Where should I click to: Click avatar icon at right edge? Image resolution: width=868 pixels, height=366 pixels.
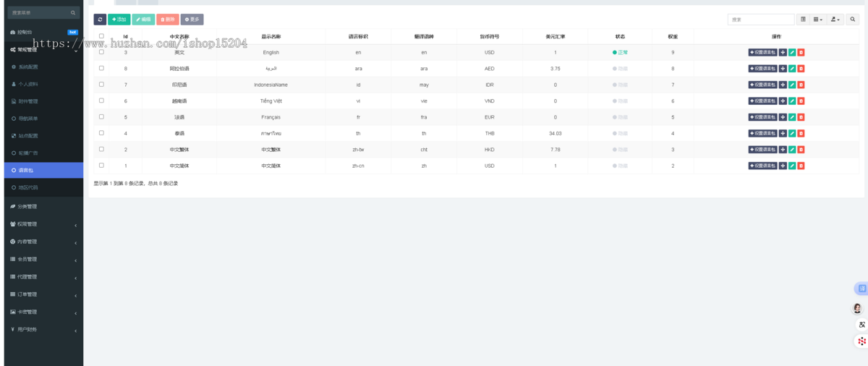tap(858, 308)
